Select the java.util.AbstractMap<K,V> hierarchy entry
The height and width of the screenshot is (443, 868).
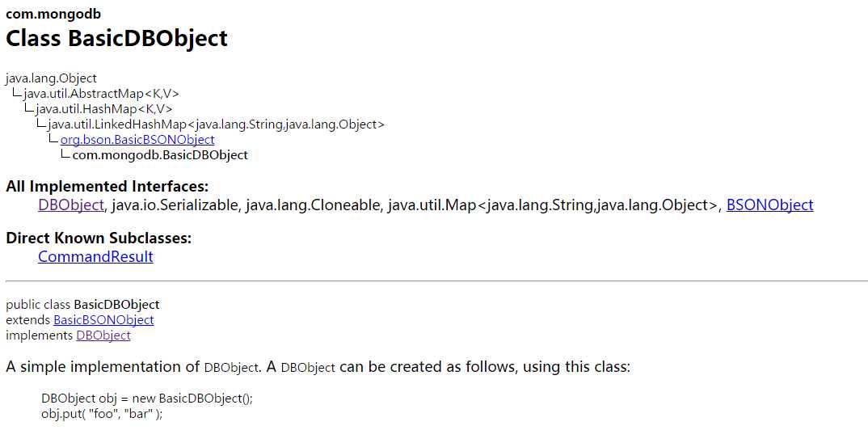pos(101,94)
